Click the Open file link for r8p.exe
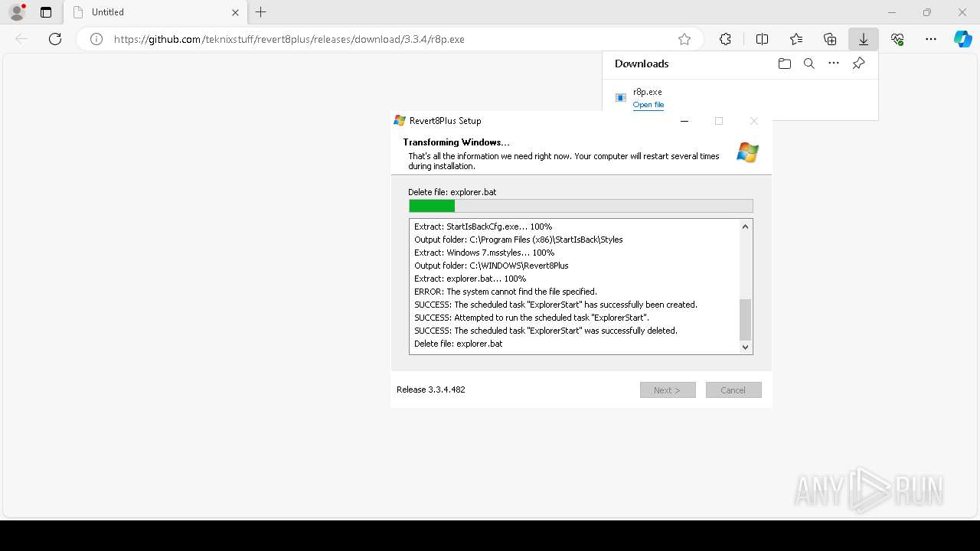The image size is (980, 551). click(x=648, y=105)
